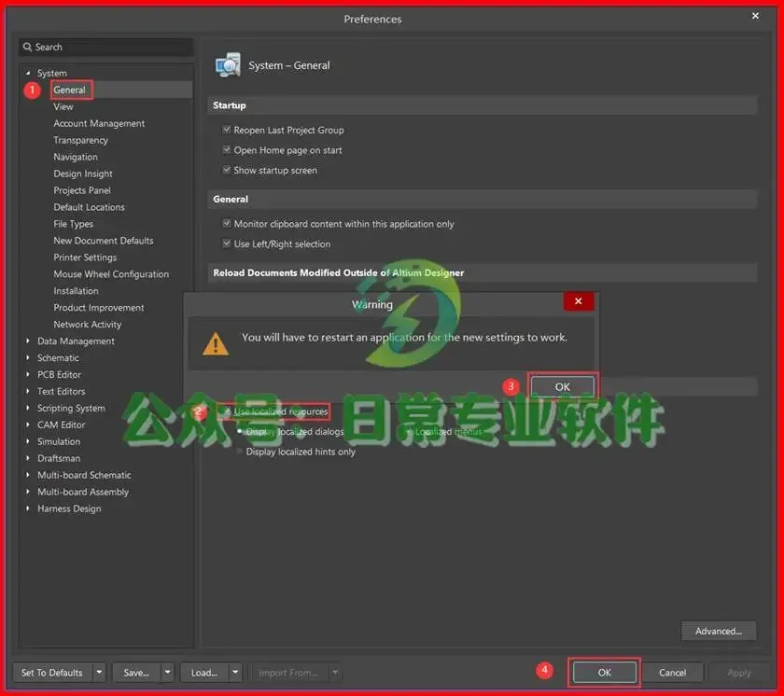
Task: Select Design Insight item
Action: (x=83, y=174)
